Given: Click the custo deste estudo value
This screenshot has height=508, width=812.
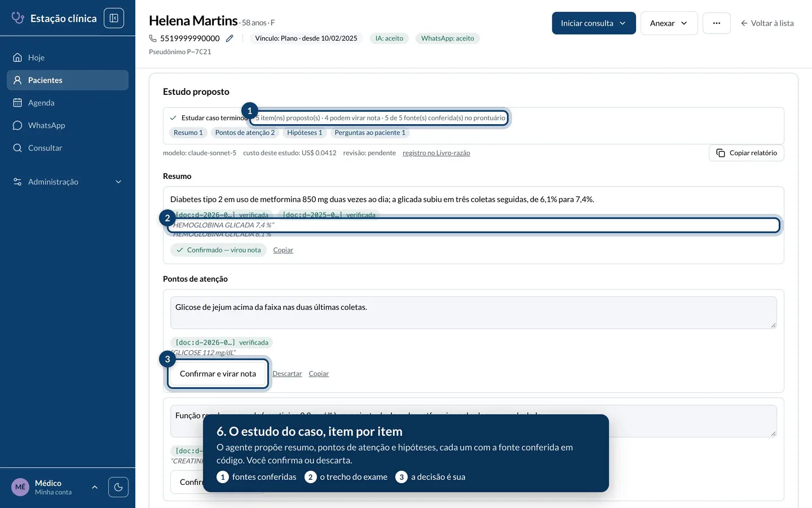Looking at the screenshot, I should (x=290, y=153).
